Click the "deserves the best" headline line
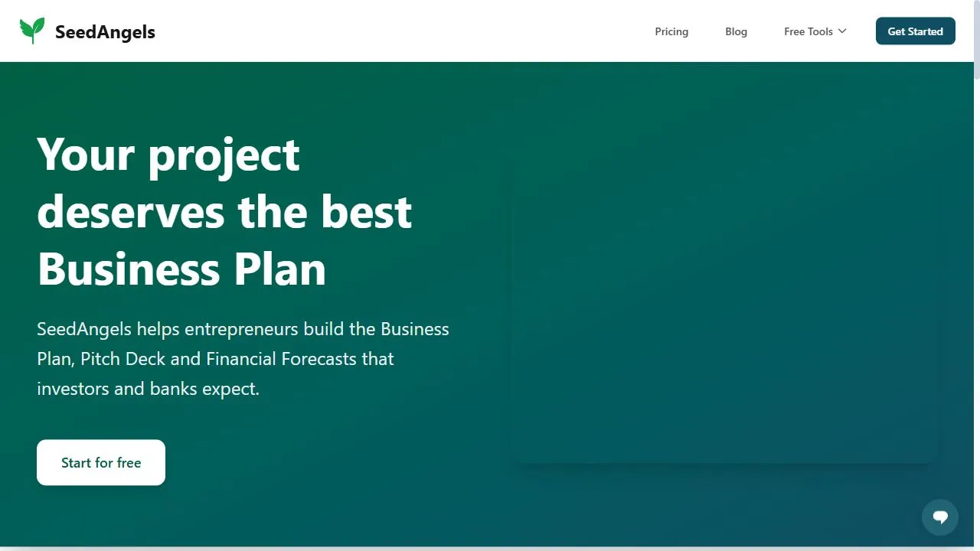Viewport: 980px width, 551px height. tap(224, 212)
